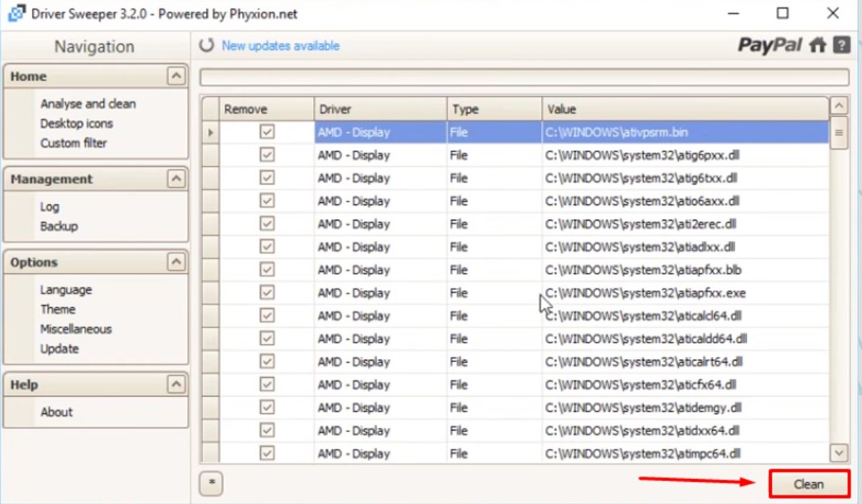Select path C:\WINDOWS\system32\atiapfxx.blb

point(644,270)
